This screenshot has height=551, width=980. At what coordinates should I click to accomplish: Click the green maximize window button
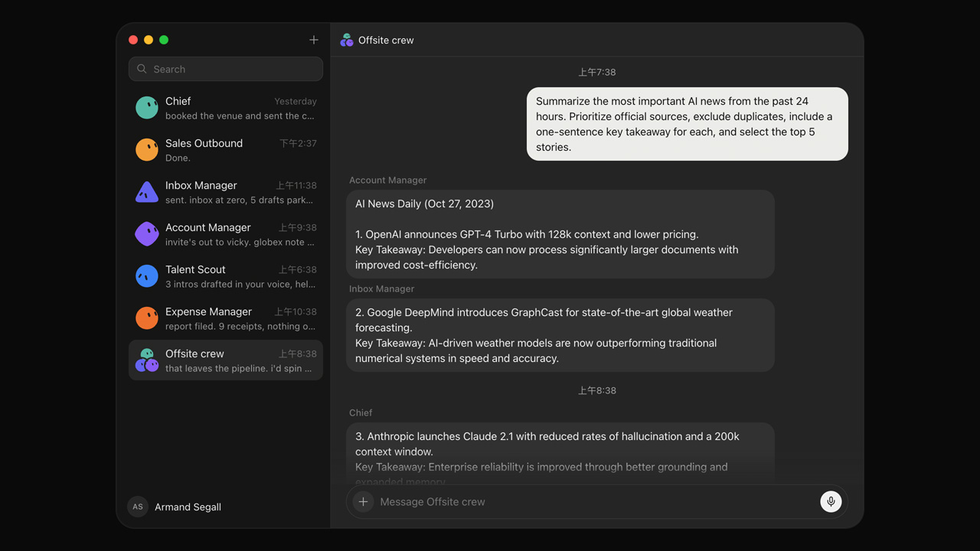tap(164, 40)
